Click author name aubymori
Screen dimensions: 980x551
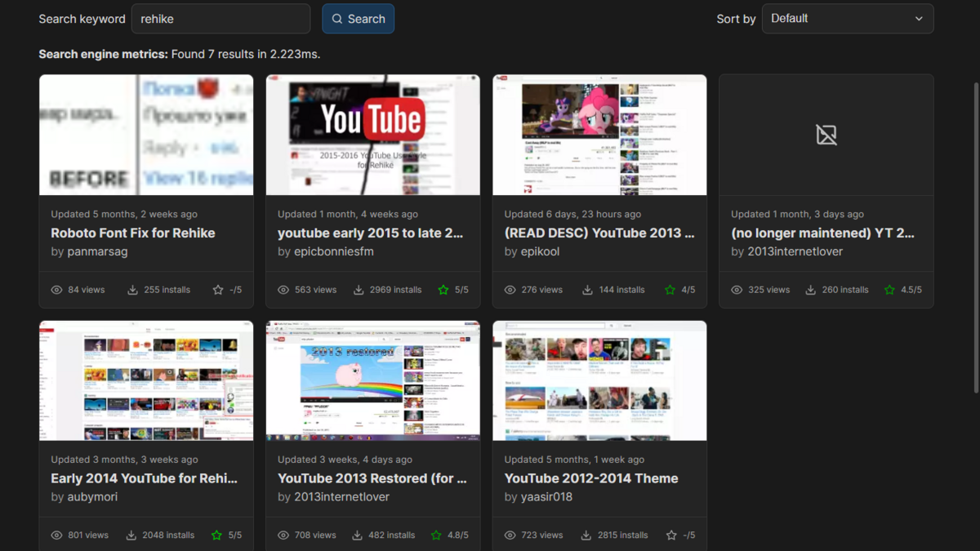pos(94,497)
